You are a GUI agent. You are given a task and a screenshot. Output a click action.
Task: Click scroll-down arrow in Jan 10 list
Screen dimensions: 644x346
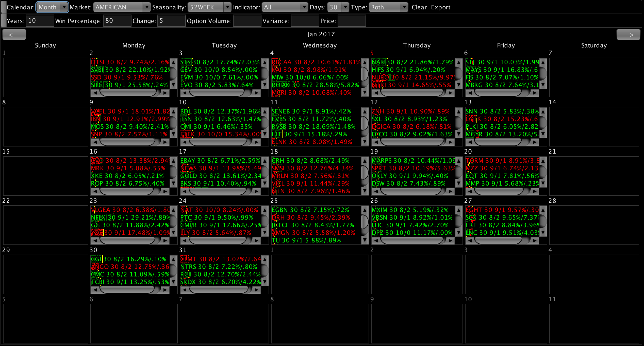pyautogui.click(x=265, y=134)
